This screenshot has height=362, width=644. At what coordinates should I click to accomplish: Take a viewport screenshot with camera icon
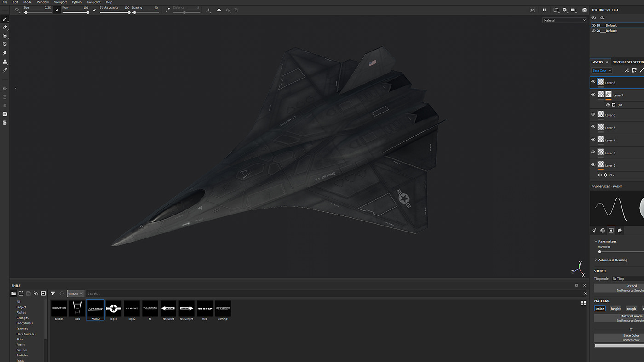[584, 10]
